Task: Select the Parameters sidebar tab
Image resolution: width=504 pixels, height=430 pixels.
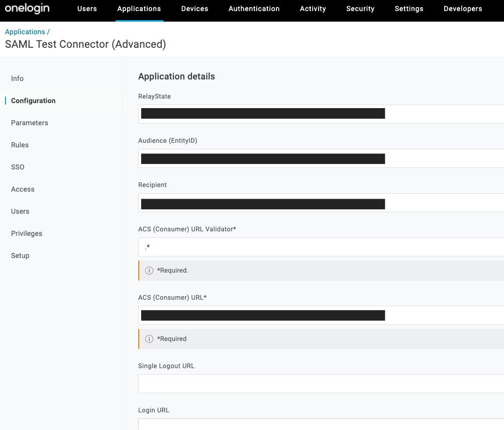Action: pos(30,123)
